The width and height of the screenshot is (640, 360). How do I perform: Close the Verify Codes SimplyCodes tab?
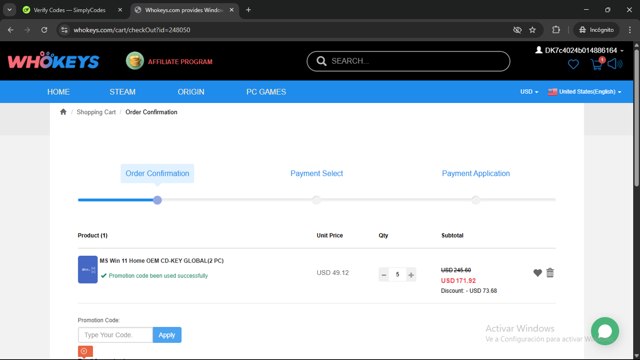120,10
